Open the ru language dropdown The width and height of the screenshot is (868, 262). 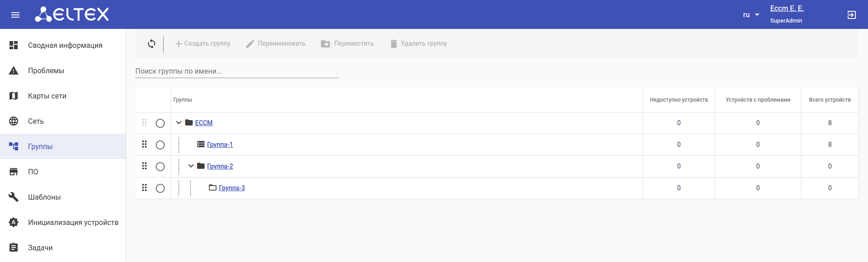point(751,15)
